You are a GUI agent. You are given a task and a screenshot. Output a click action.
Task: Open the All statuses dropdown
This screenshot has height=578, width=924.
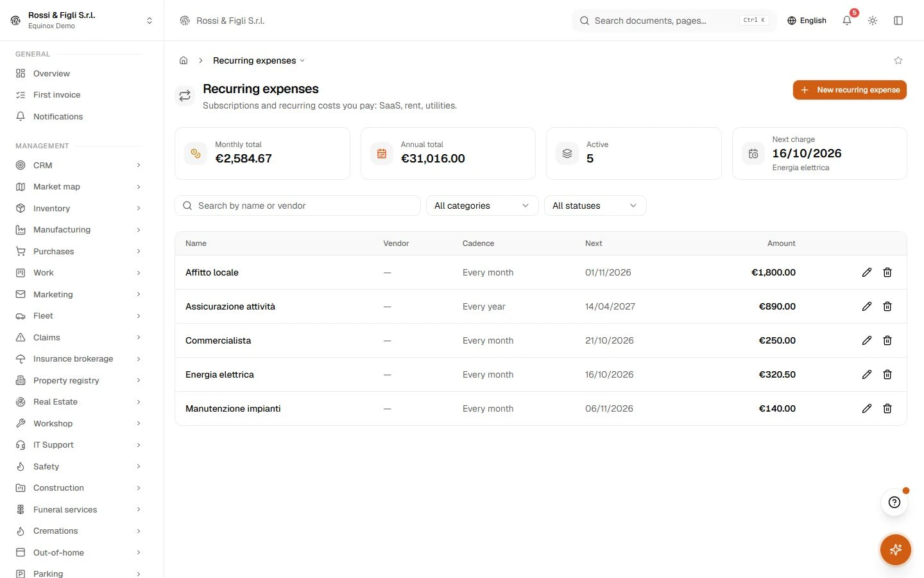coord(595,206)
